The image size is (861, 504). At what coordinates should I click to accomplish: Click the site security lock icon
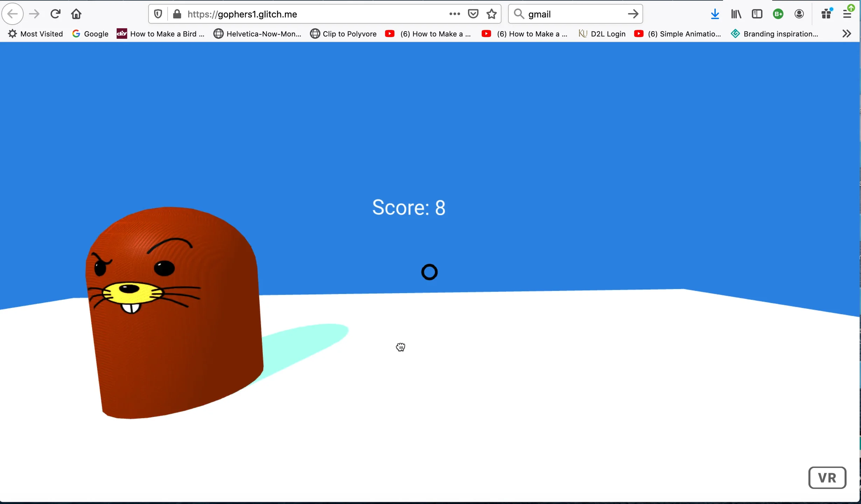[177, 14]
